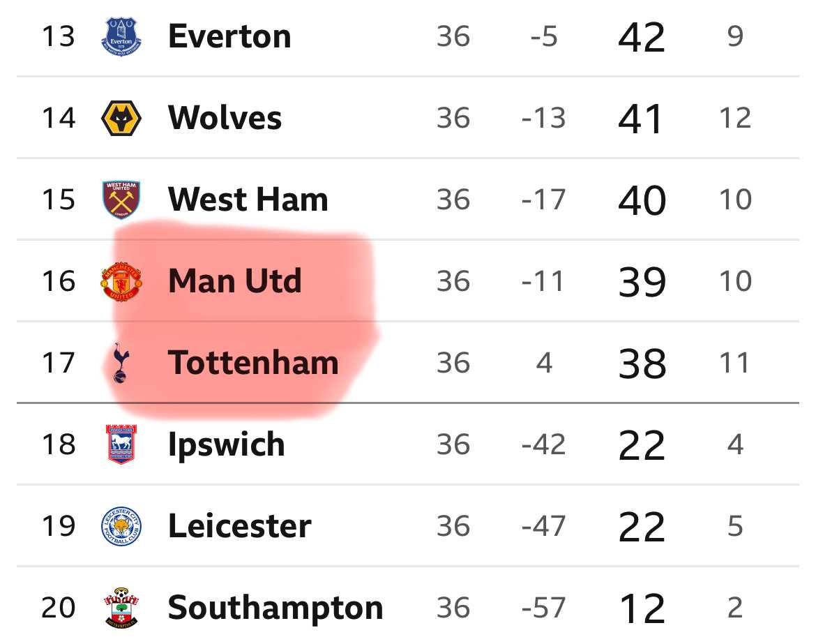Open the Leicester team link
The width and height of the screenshot is (816, 644).
240,526
